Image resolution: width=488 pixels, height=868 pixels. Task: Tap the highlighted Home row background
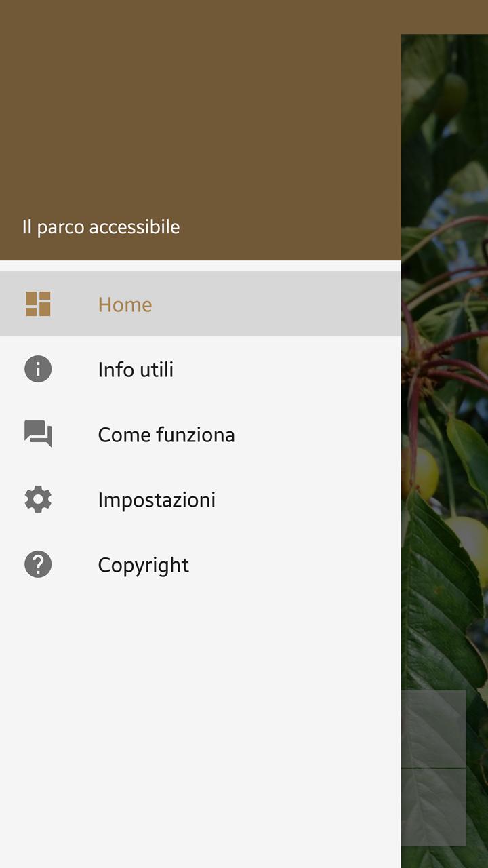[201, 304]
